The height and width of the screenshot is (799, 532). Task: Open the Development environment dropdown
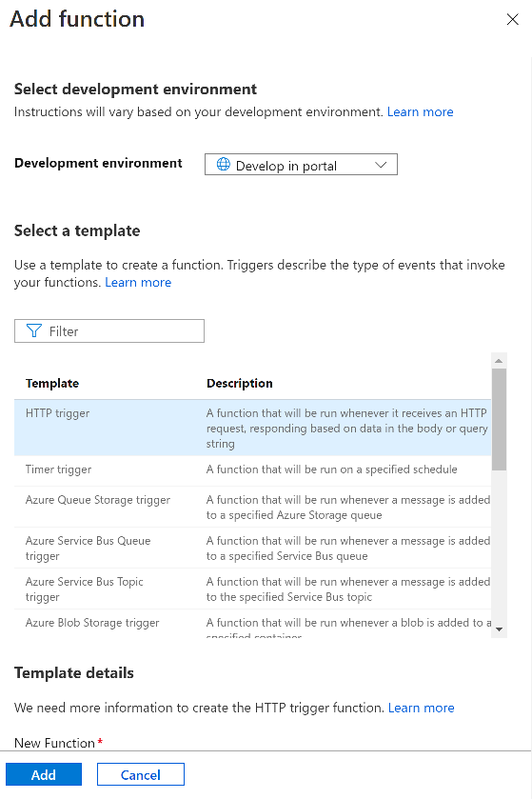[x=301, y=165]
